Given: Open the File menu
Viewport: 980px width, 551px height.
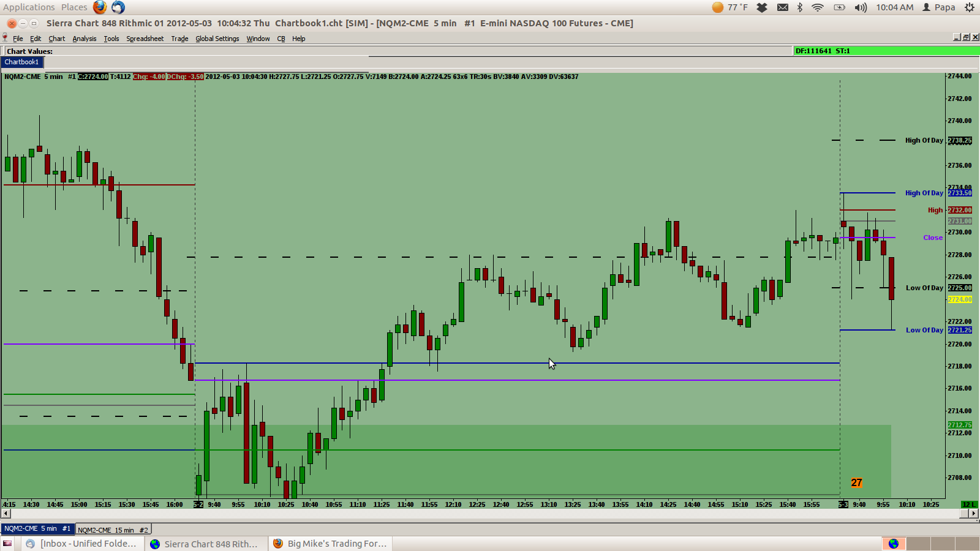Looking at the screenshot, I should 18,39.
